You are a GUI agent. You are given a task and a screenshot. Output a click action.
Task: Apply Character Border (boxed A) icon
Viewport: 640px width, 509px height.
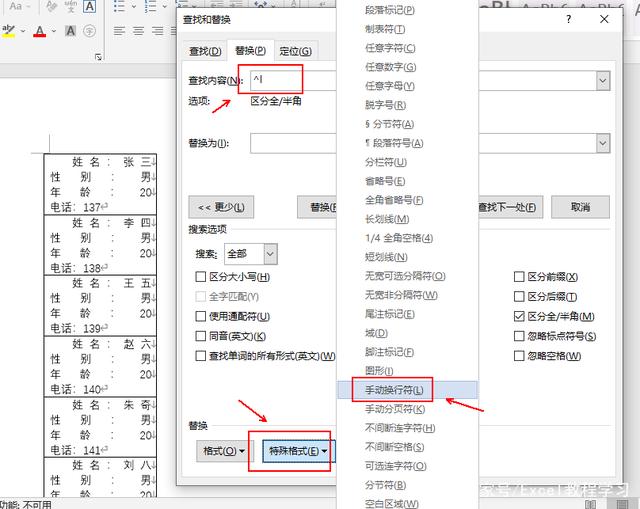click(x=89, y=6)
